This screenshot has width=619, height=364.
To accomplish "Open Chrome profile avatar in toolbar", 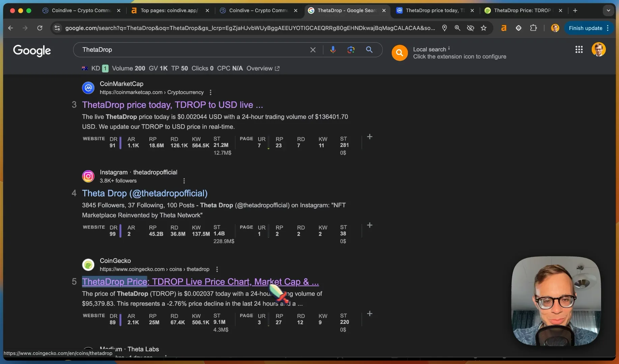I will [x=555, y=28].
